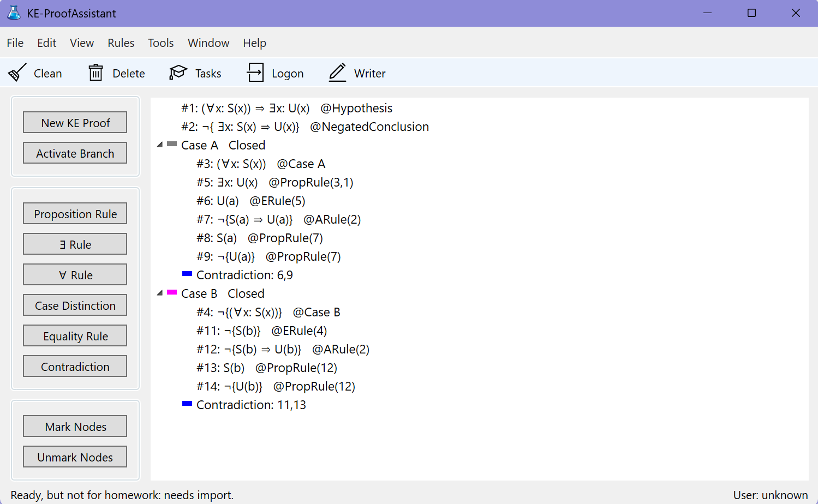
Task: Click the gray Case A color swatch
Action: 172,144
